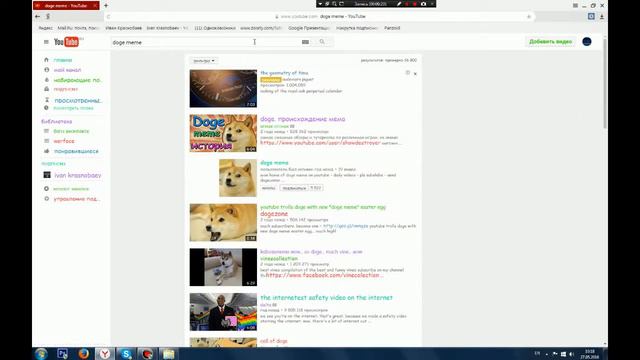Open 'doge. происхождение мема' video title
This screenshot has width=640, height=360.
(x=302, y=119)
